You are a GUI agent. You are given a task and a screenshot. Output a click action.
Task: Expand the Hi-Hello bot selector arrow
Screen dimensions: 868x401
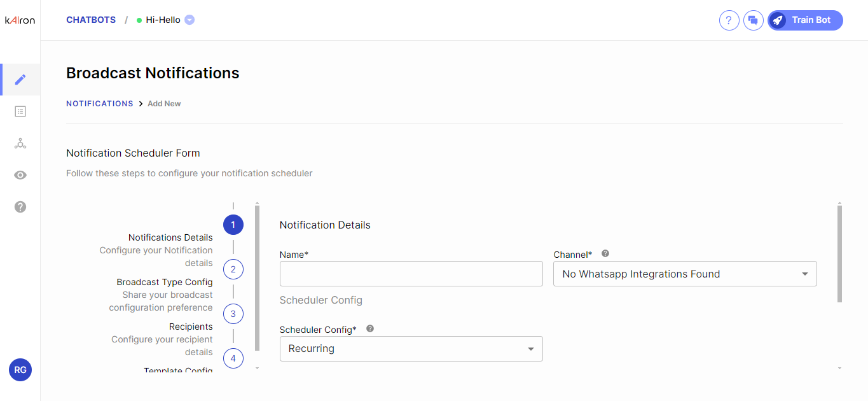click(189, 20)
